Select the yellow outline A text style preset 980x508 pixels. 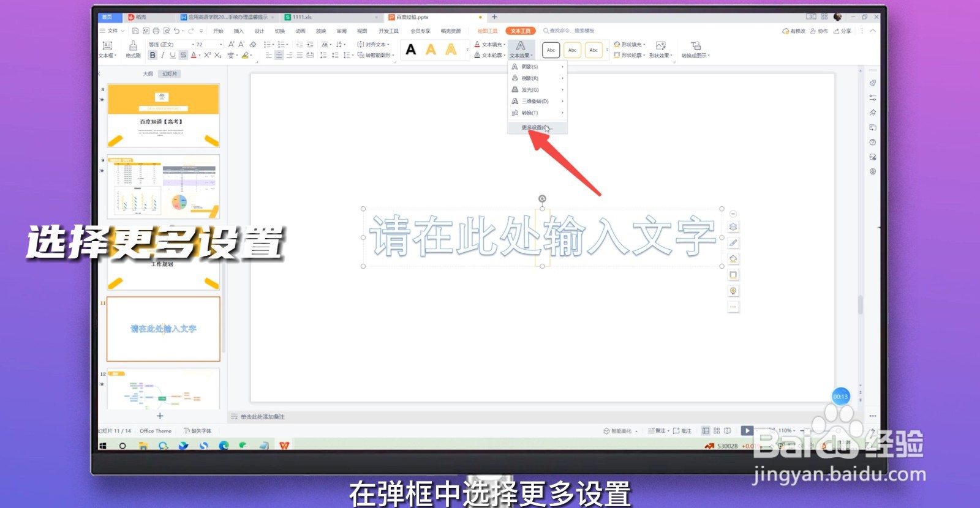(451, 50)
